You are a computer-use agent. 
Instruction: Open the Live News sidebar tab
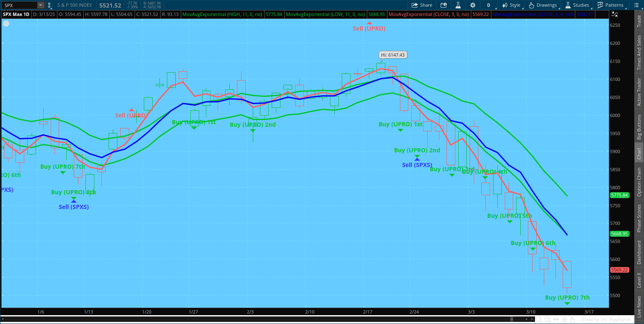(x=639, y=306)
